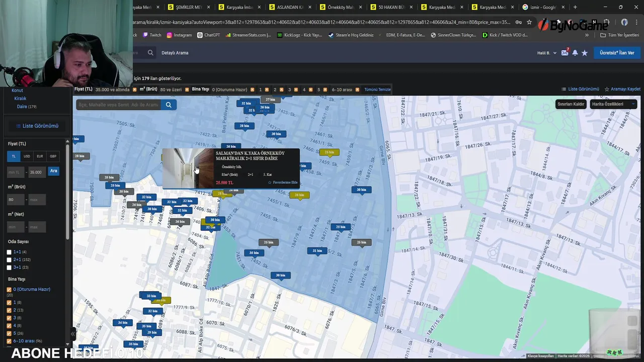Remove the m² 80 ve üzeri filter
The image size is (644, 362).
coord(187,89)
